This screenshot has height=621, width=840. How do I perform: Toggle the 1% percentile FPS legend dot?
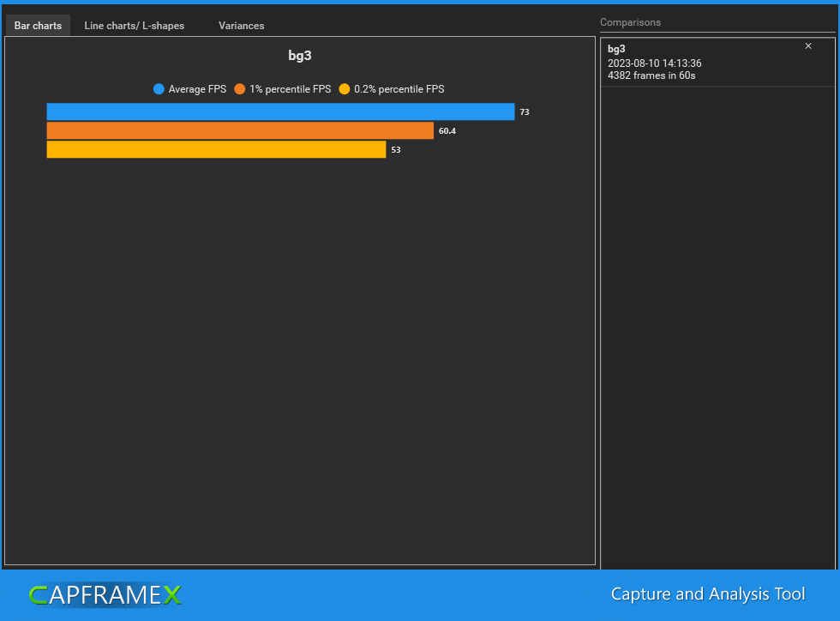239,89
